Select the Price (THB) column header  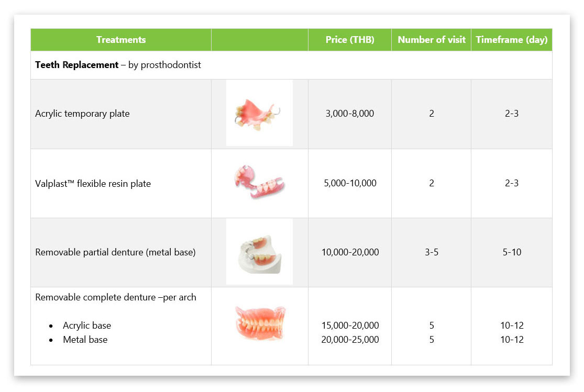350,39
